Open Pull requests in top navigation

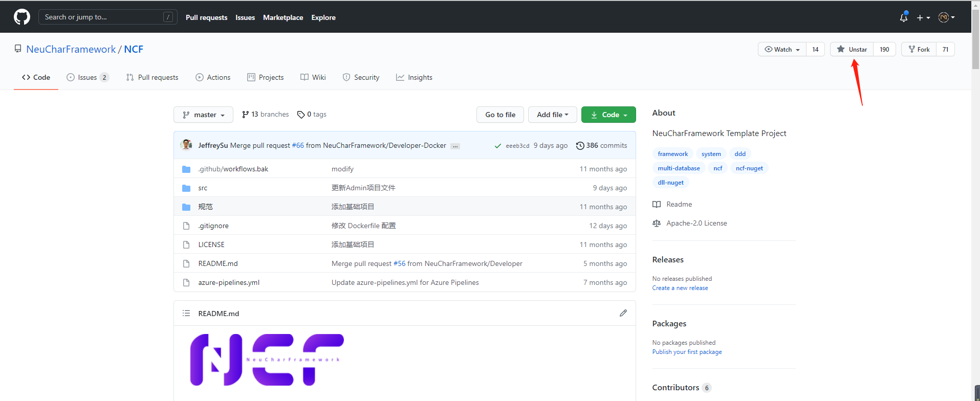point(207,17)
